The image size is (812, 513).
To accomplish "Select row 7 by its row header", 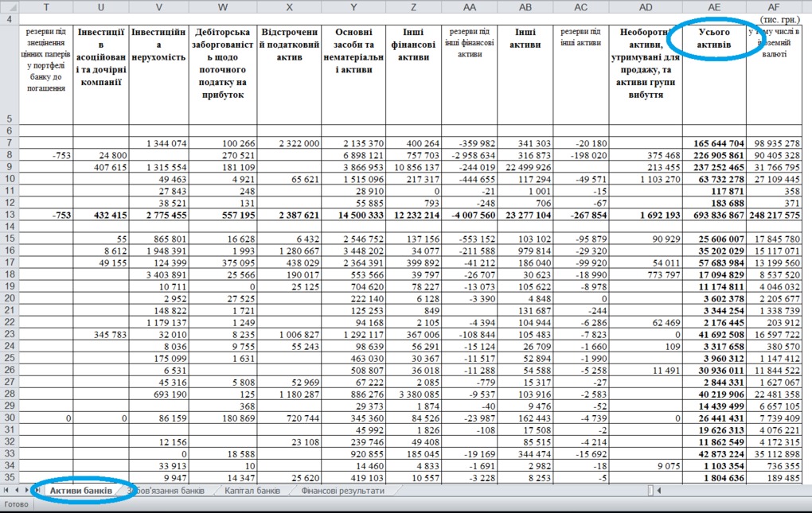I will point(9,143).
